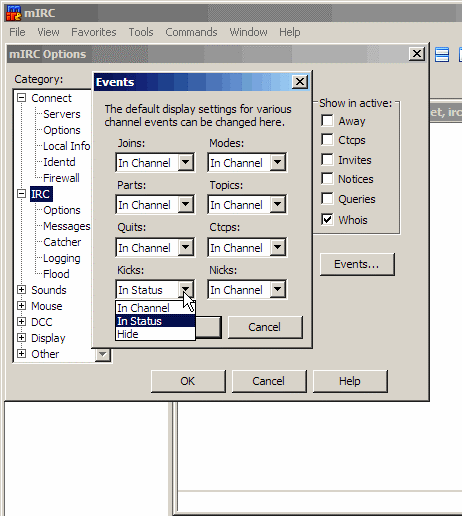
Task: Choose In Channel from Kicks list
Action: coord(155,308)
